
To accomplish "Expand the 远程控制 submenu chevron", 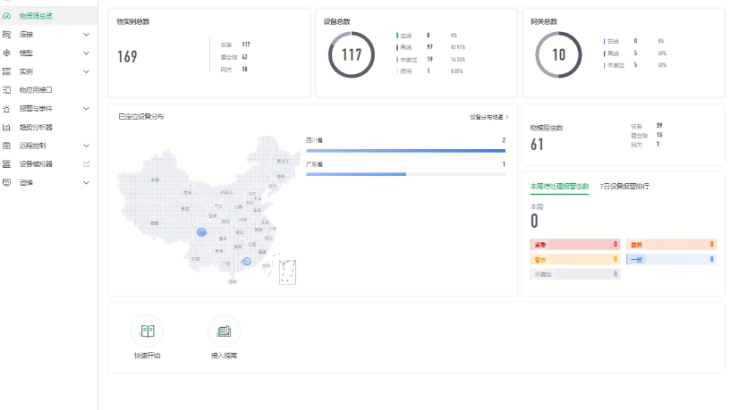I will coord(86,146).
